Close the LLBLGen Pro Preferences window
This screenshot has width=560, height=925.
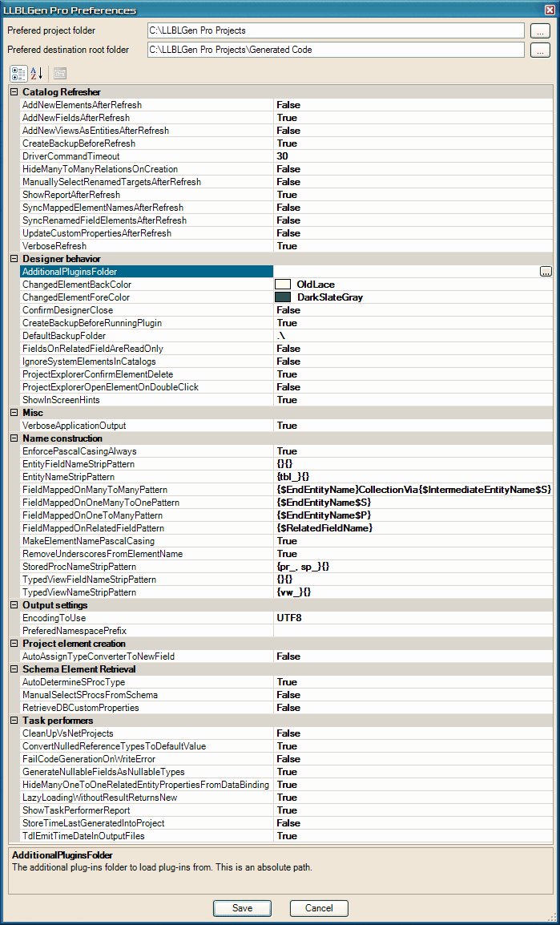coord(550,10)
